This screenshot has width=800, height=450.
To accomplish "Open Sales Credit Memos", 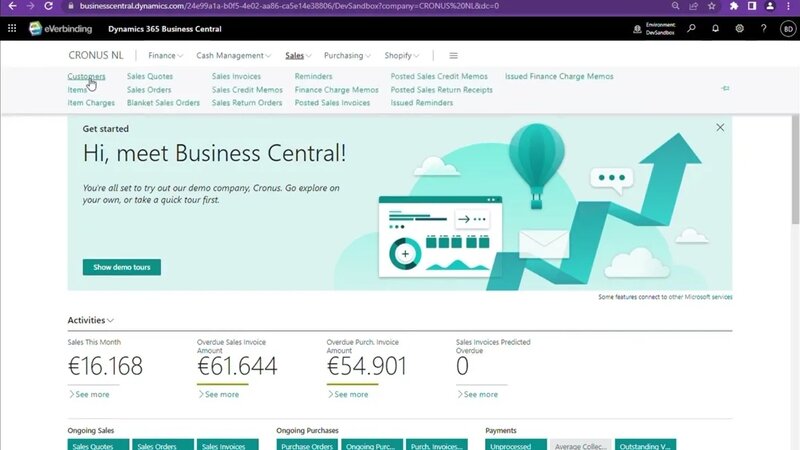I will [x=247, y=90].
